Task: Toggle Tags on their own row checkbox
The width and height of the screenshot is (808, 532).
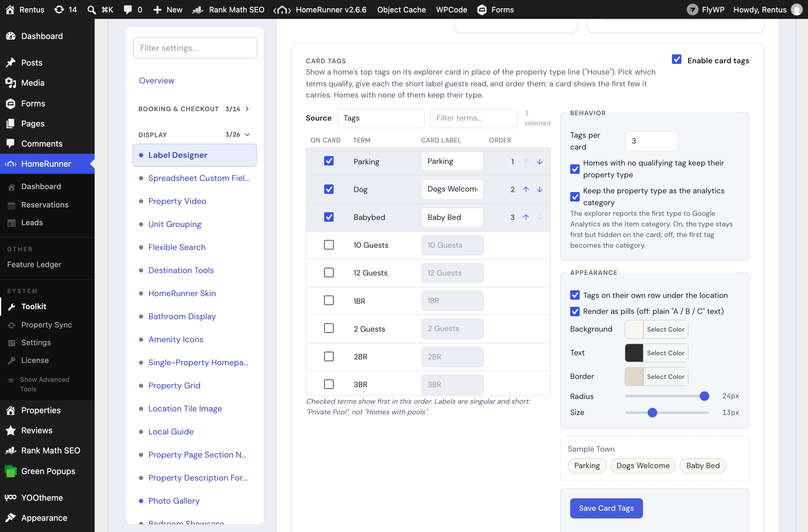Action: coord(575,295)
